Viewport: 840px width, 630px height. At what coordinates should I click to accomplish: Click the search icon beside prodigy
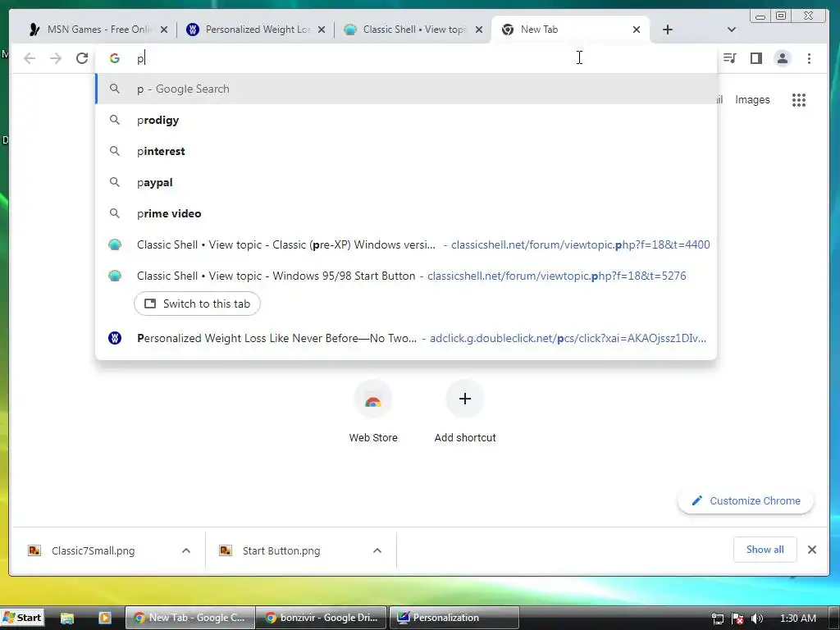pos(115,120)
